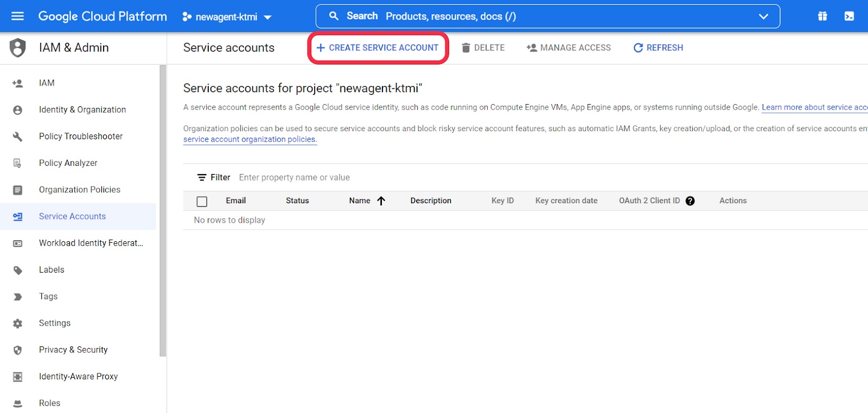
Task: Click the Labels tag icon
Action: pos(17,270)
